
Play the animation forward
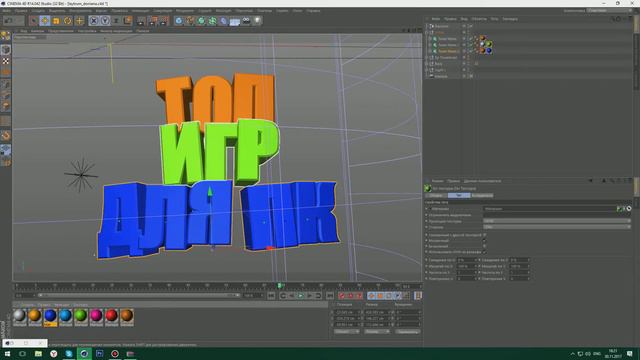(301, 296)
